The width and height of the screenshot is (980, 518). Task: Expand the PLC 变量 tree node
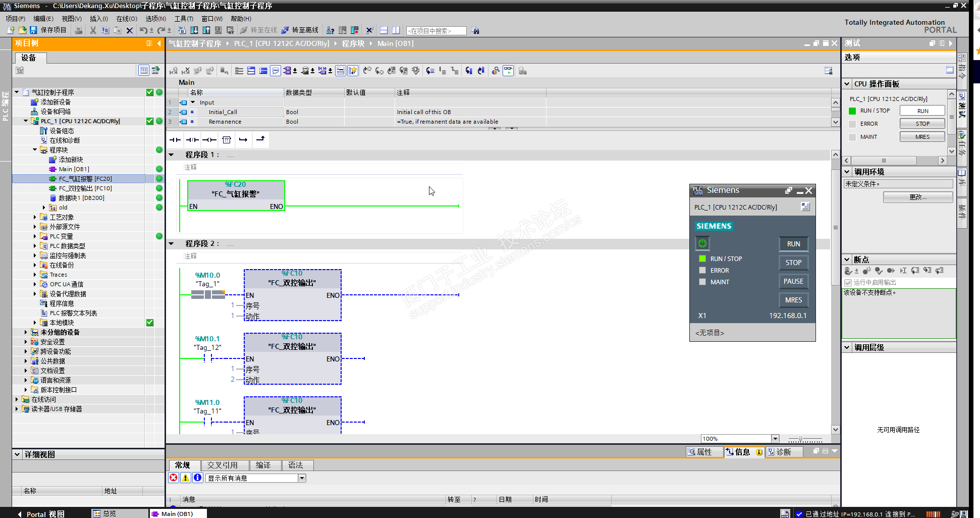[x=35, y=236]
